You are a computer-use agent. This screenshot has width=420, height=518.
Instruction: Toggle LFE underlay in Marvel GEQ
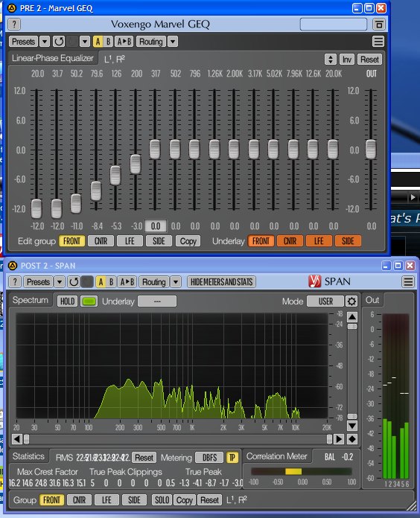point(319,241)
